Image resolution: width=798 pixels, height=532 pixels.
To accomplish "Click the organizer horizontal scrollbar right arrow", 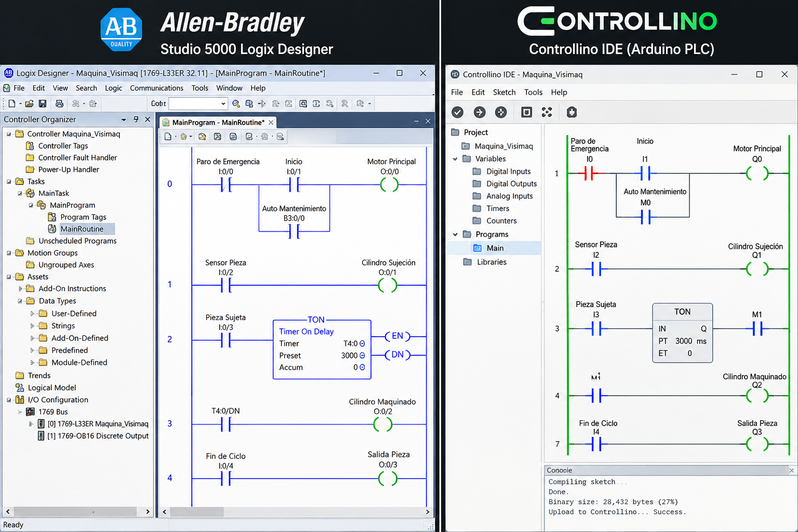I will click(x=148, y=512).
